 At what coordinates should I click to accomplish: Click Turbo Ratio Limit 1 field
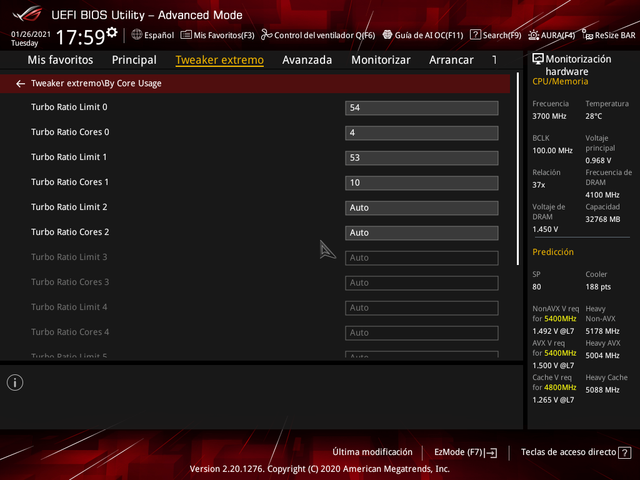422,158
